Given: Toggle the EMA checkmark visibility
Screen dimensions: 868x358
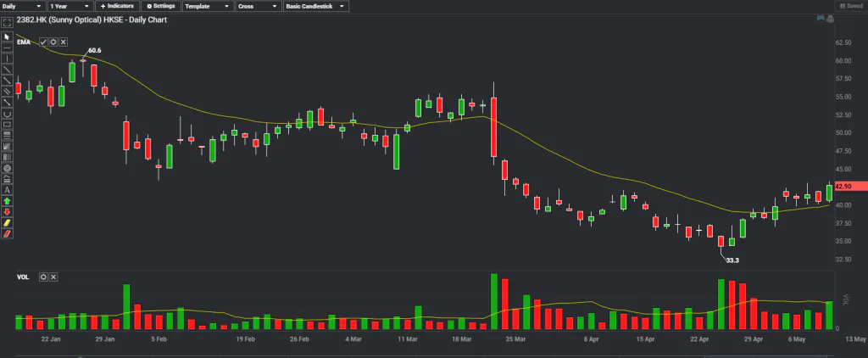Looking at the screenshot, I should pyautogui.click(x=43, y=41).
